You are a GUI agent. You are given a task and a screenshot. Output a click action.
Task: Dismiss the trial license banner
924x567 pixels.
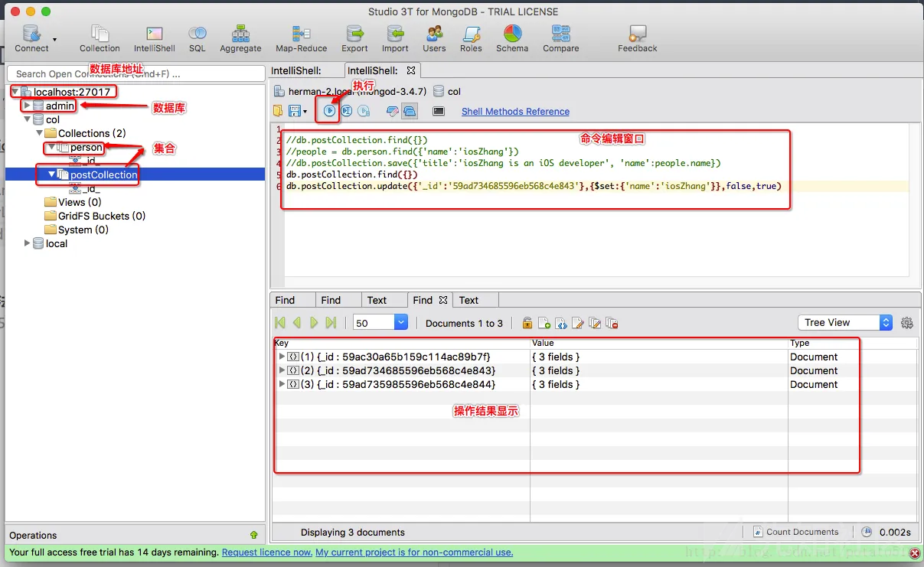click(915, 552)
